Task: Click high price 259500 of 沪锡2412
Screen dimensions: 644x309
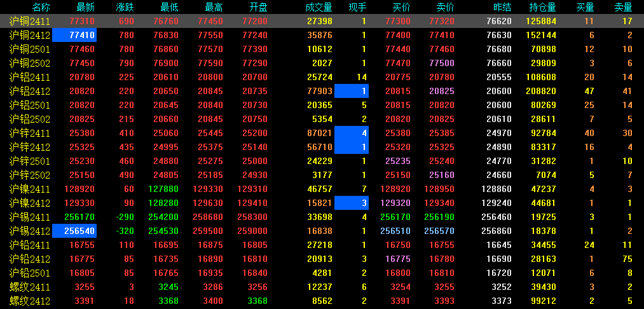Action: (x=207, y=231)
